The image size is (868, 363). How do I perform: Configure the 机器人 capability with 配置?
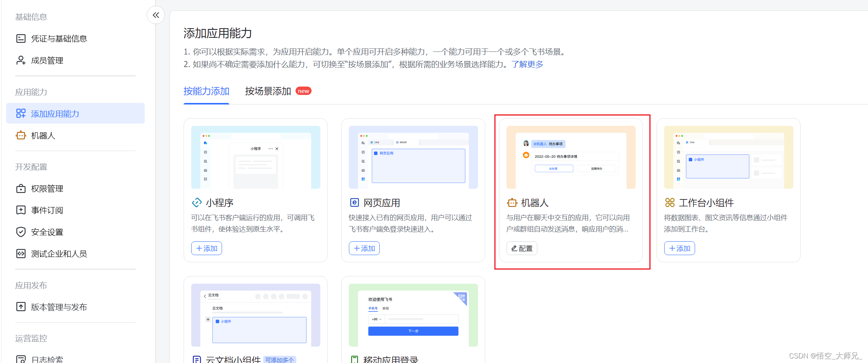[x=522, y=248]
